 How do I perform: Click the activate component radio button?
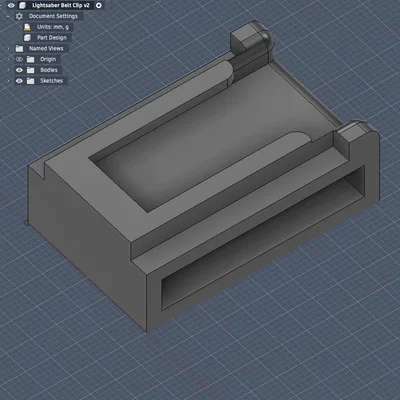tap(99, 5)
